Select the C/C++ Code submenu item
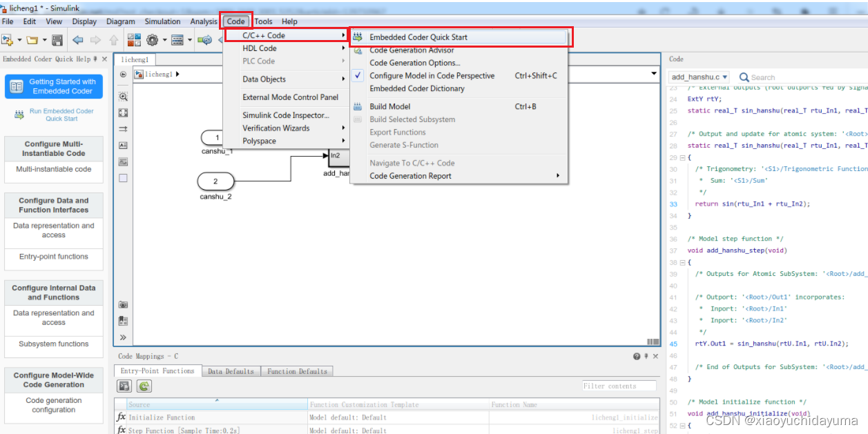This screenshot has width=868, height=434. pos(287,35)
